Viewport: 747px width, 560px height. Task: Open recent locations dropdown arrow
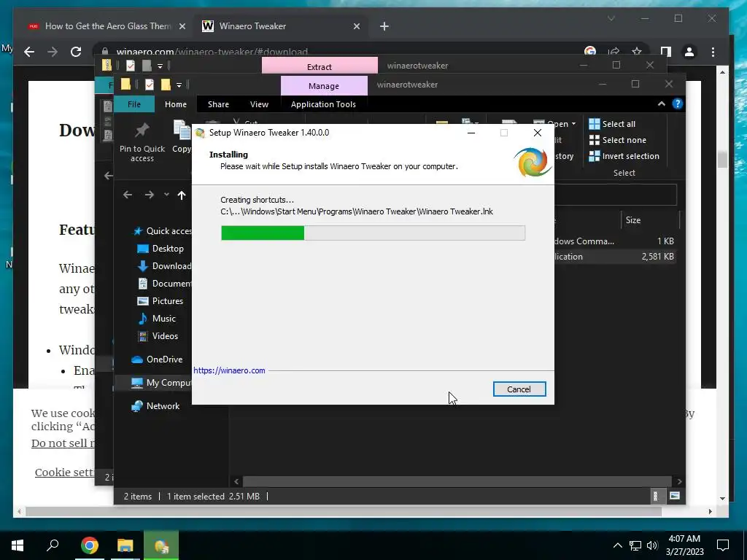pos(166,194)
